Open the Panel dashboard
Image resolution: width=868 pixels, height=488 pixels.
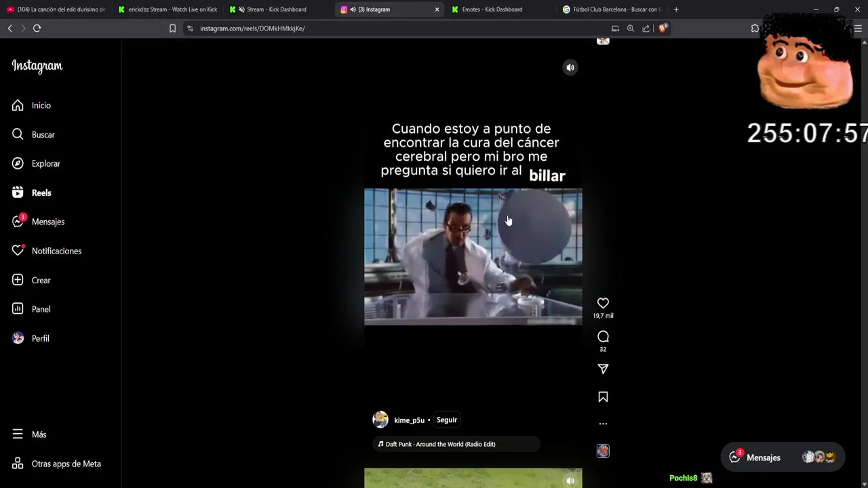coord(31,309)
